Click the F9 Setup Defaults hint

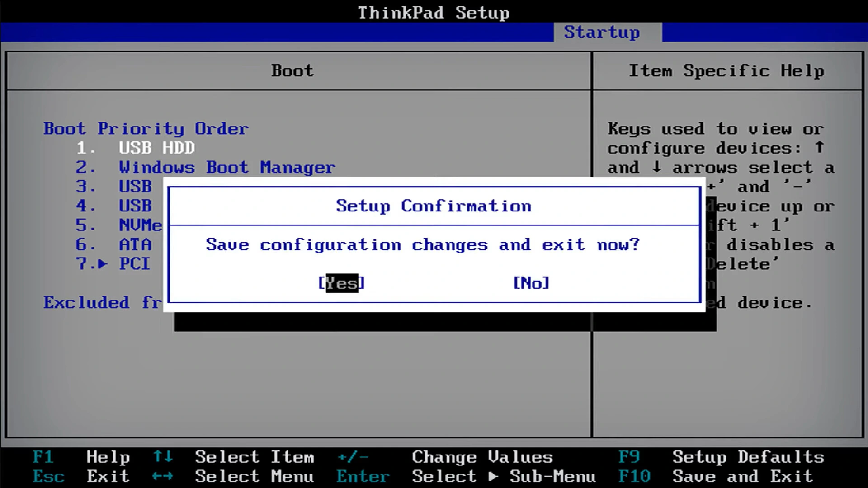point(722,457)
